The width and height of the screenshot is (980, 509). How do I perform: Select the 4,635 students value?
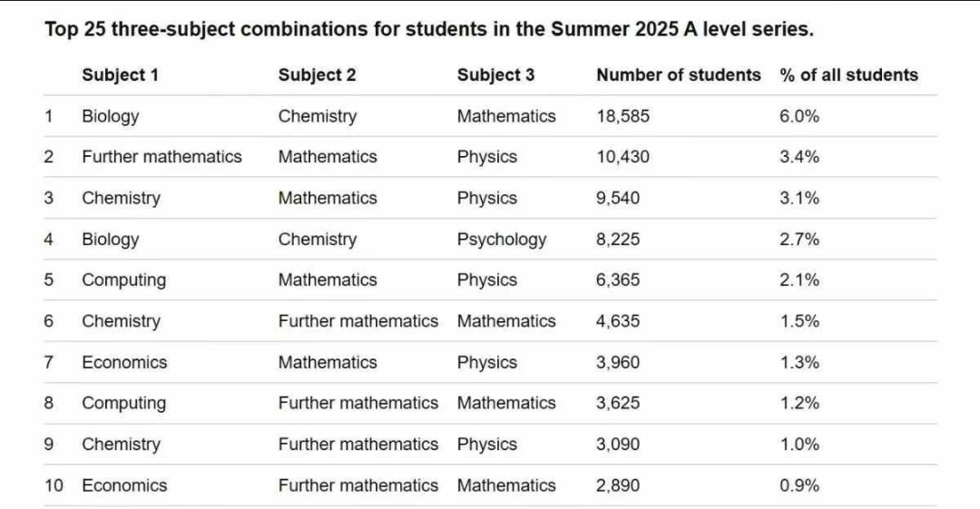pos(617,321)
